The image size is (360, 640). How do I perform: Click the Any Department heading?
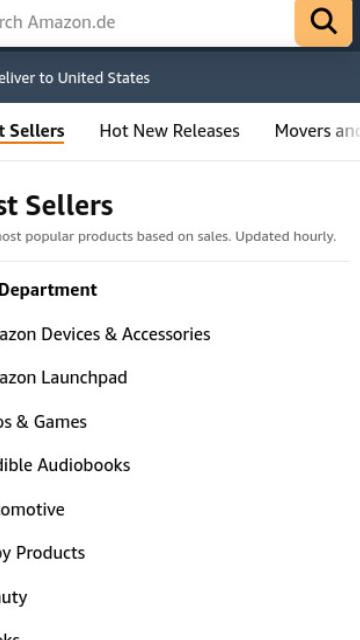coord(48,290)
